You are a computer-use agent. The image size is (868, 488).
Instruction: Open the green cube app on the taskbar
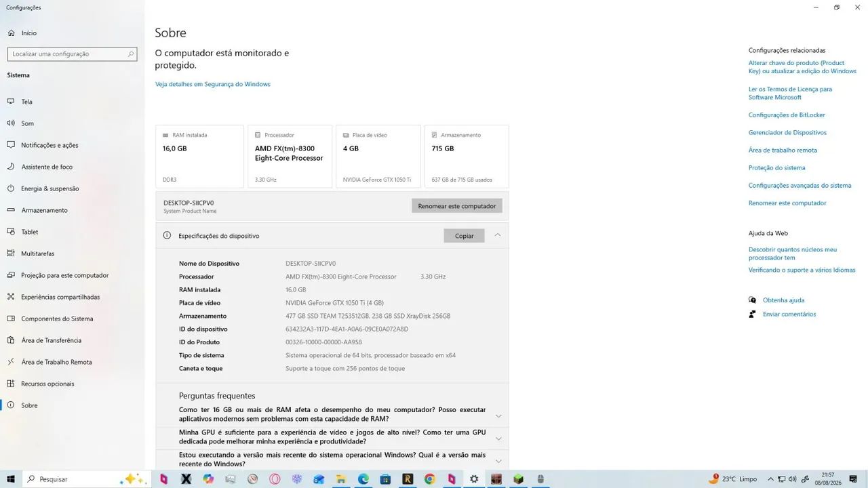click(x=519, y=479)
